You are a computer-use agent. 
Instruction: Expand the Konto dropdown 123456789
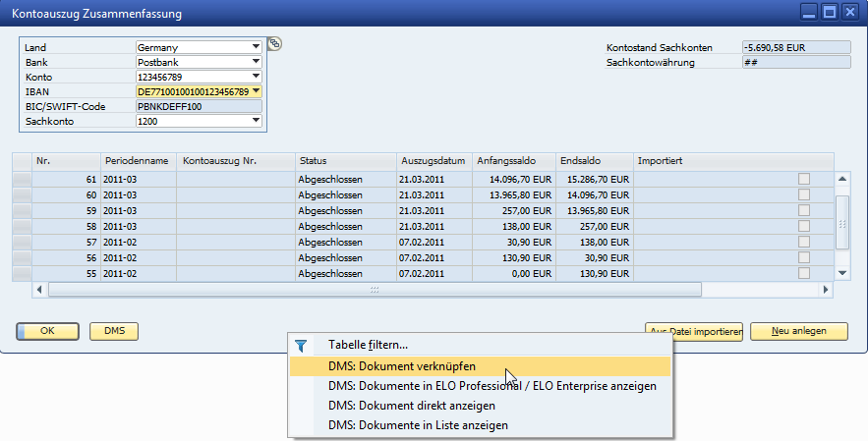[x=256, y=77]
